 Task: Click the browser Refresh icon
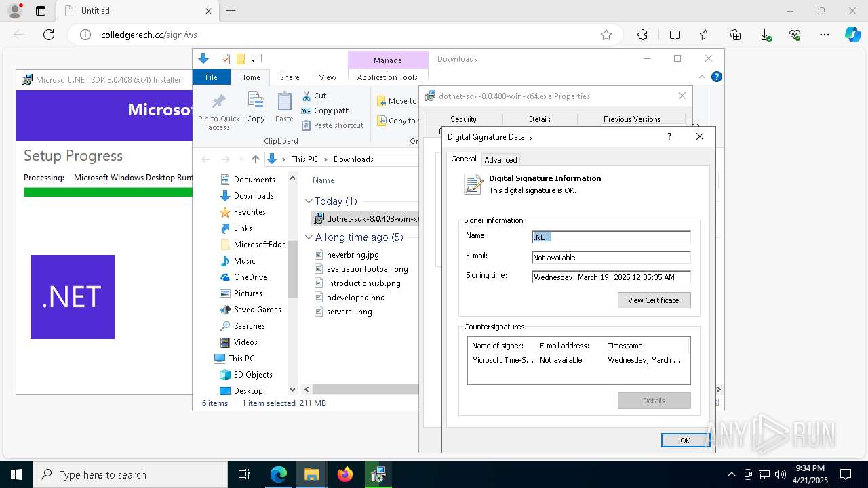coord(49,35)
